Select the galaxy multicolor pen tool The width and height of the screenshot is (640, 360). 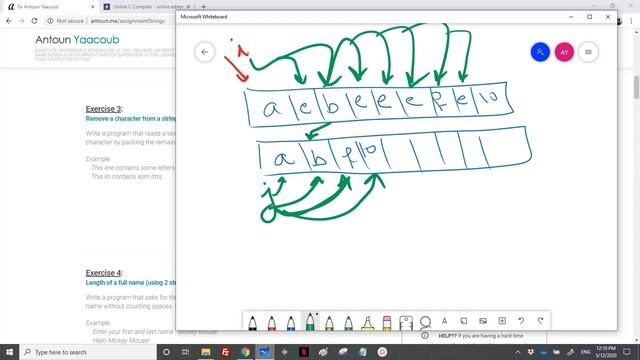tap(349, 322)
